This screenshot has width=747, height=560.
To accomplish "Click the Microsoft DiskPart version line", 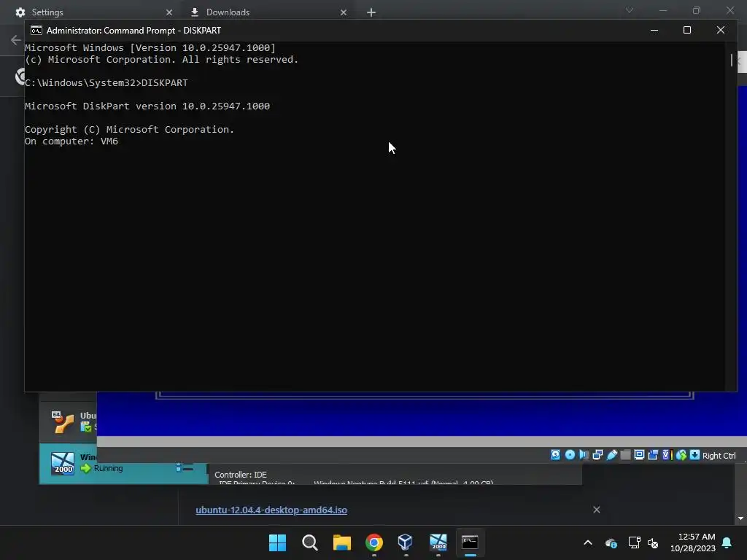I will pos(147,106).
